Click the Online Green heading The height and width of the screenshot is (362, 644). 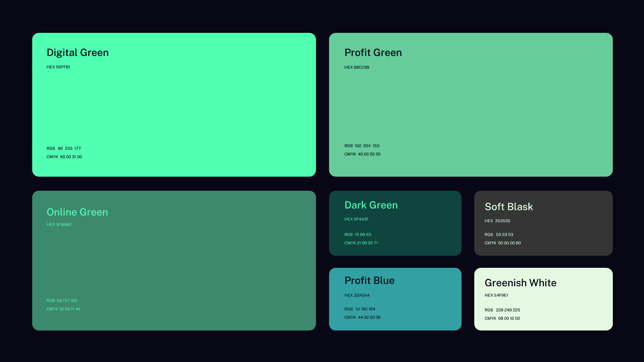point(77,212)
